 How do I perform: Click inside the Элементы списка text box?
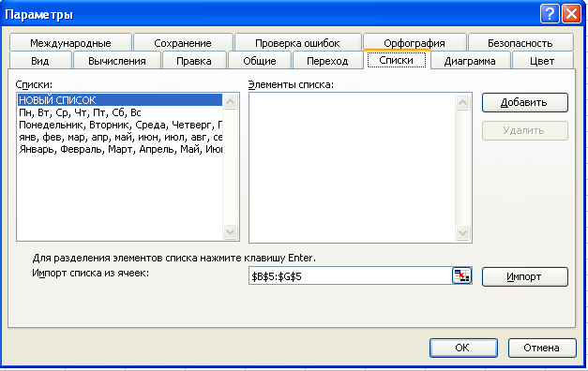pos(352,168)
